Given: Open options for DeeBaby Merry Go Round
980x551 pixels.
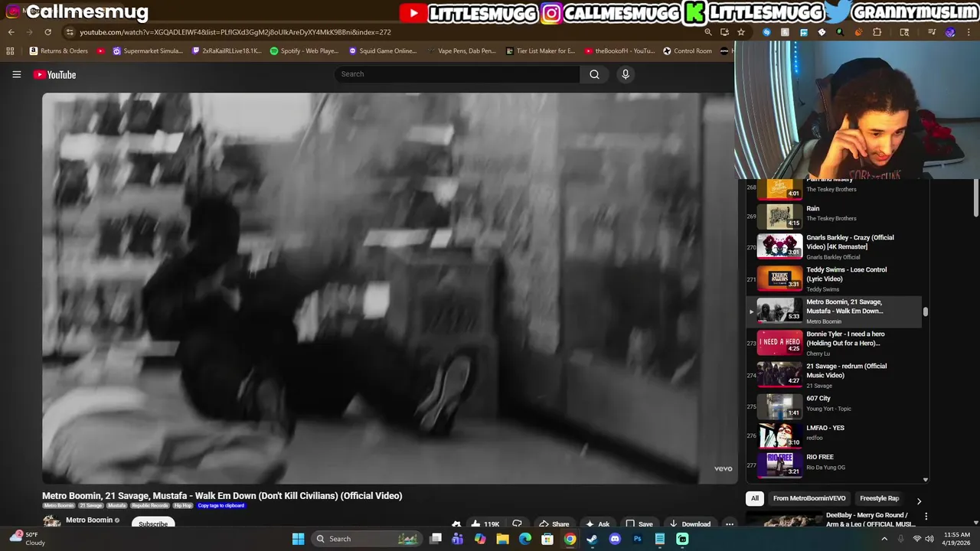Looking at the screenshot, I should 926,517.
